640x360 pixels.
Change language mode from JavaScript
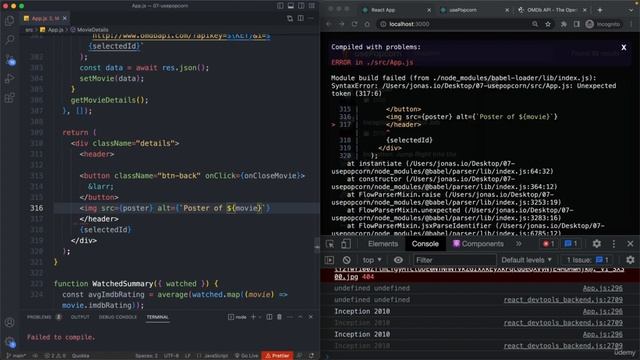[212, 356]
